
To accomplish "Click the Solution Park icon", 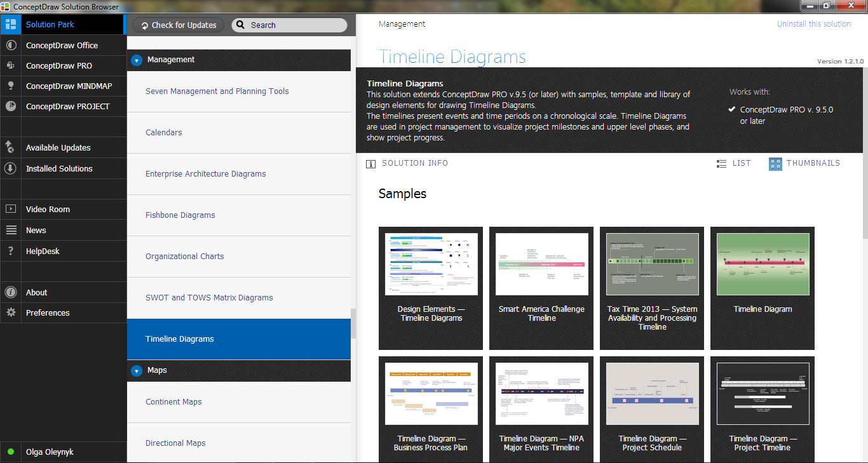I will coord(10,25).
